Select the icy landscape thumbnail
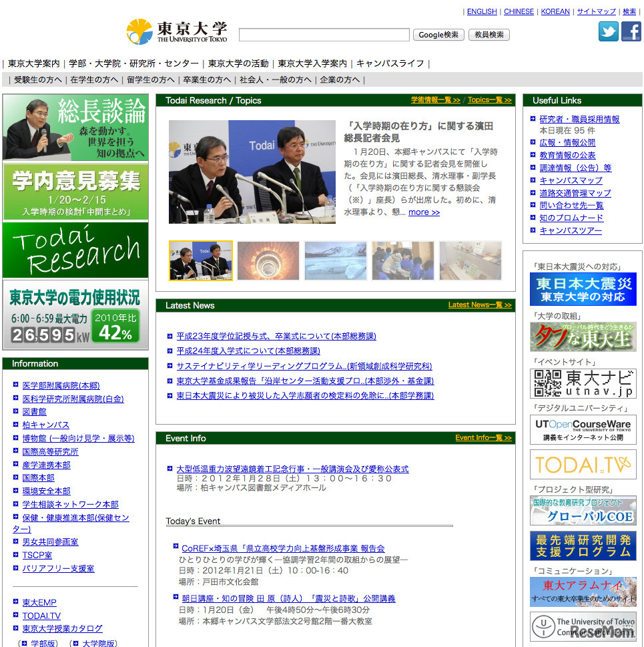The width and height of the screenshot is (644, 647). pos(336,261)
